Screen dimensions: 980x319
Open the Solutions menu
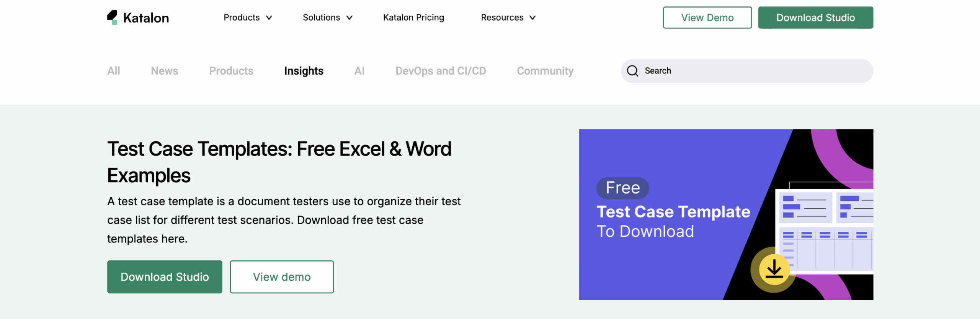coord(327,18)
